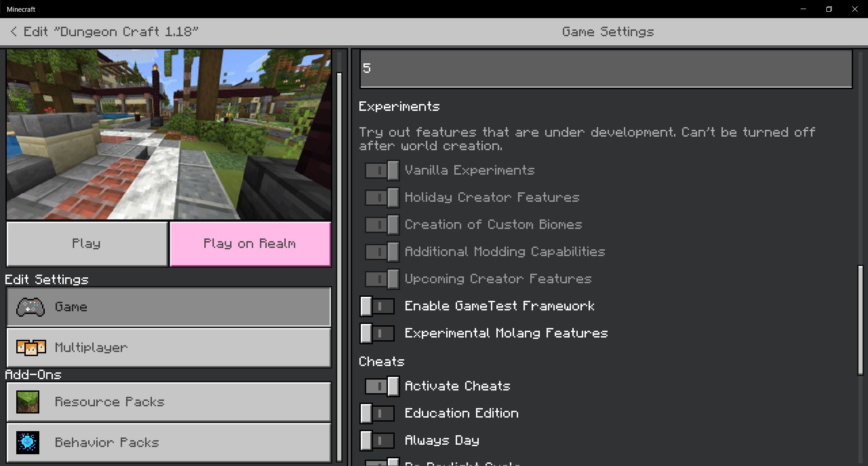868x466 pixels.
Task: Click the Behavior Packs blue icon
Action: 28,442
